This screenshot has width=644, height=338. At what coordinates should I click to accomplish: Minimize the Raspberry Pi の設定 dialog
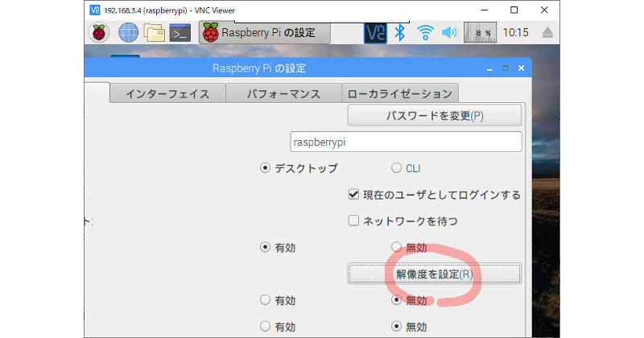489,68
